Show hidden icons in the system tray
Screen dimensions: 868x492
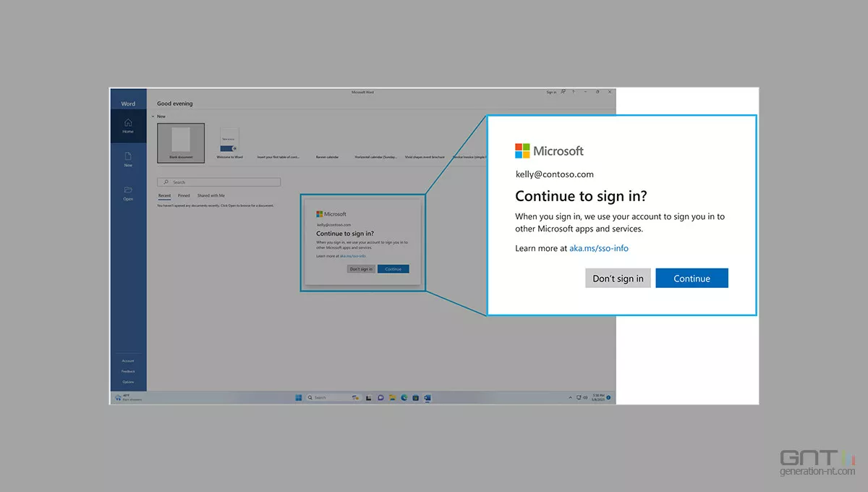[x=570, y=397]
